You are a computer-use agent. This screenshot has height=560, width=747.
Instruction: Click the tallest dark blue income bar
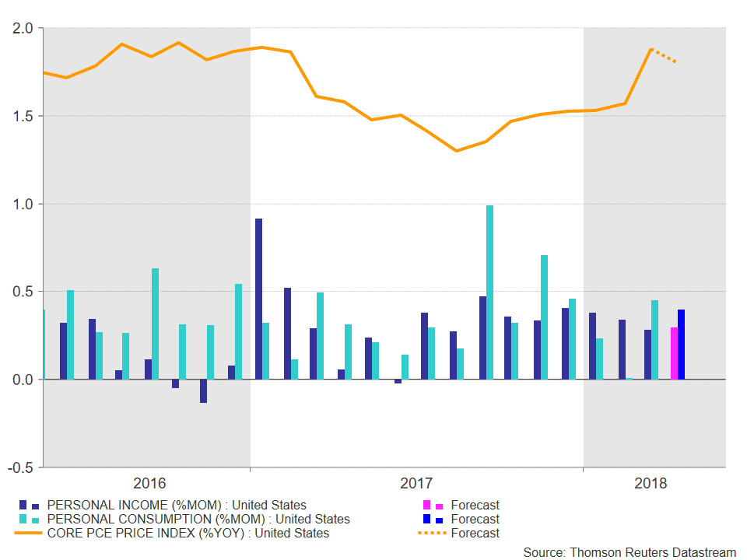(x=258, y=299)
